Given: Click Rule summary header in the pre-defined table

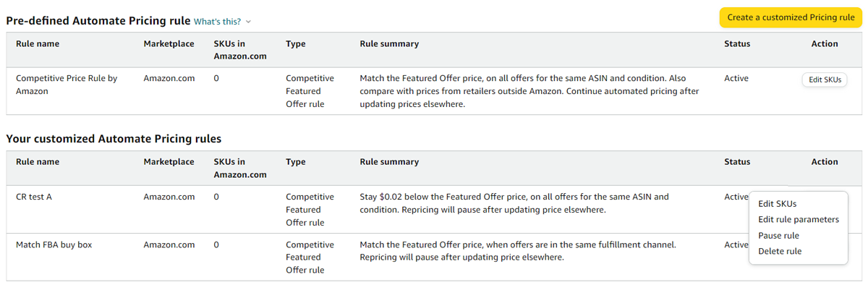Looking at the screenshot, I should point(389,44).
